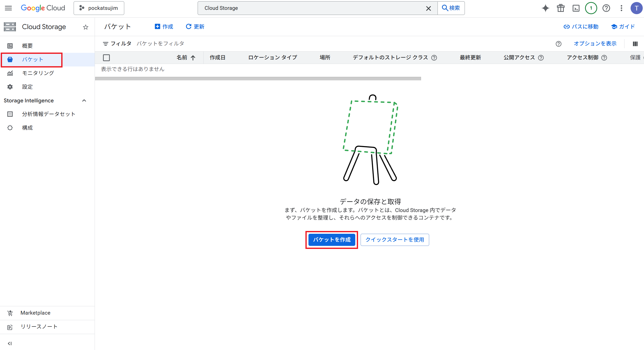This screenshot has height=350, width=644.
Task: Open 分析情報データセット in sidebar
Action: 49,114
